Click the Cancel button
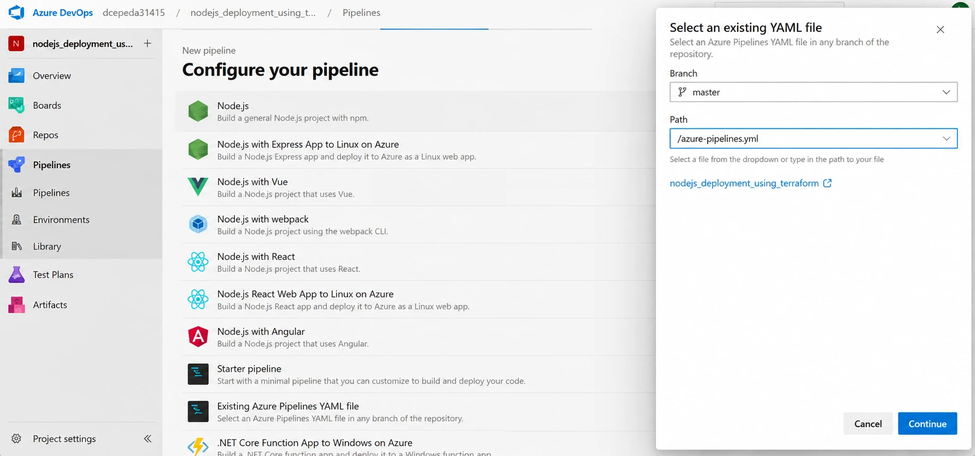 [x=868, y=424]
